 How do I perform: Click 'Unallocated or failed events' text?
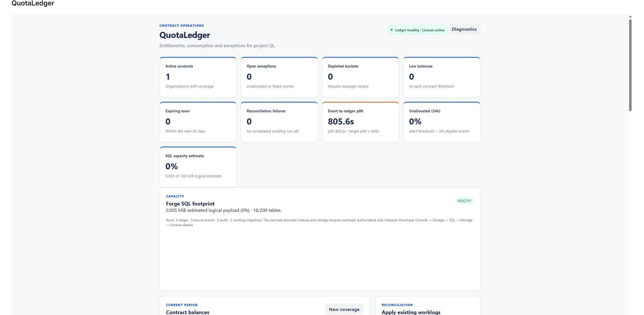click(270, 86)
